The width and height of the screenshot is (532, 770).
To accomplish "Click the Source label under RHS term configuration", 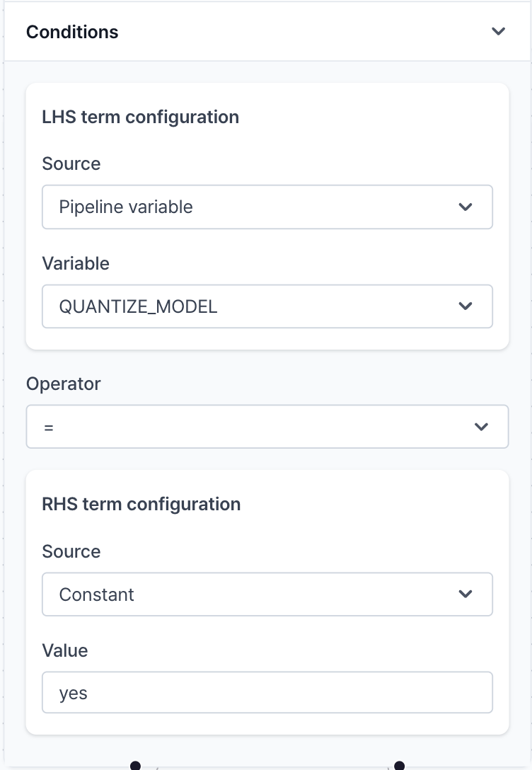I will tap(71, 551).
